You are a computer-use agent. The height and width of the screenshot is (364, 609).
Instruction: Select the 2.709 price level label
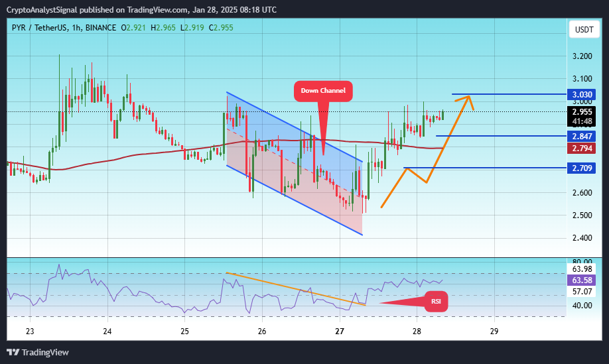click(581, 168)
